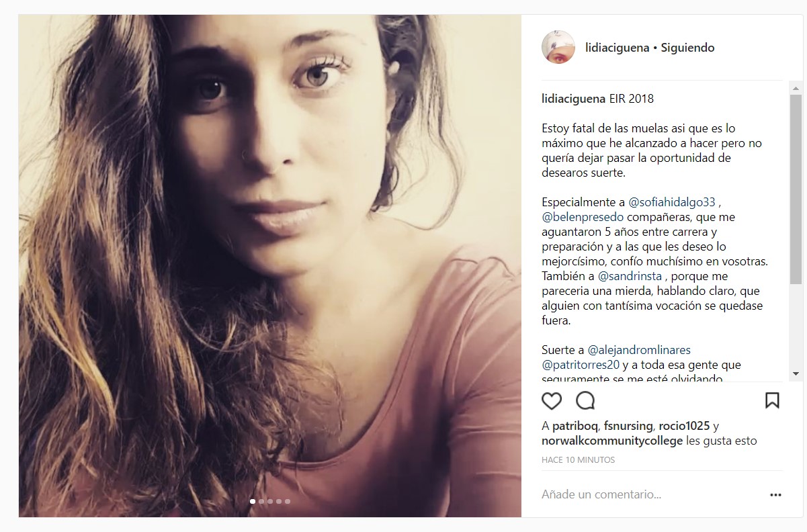807x532 pixels.
Task: Click the post photo of the woman
Action: pos(270,266)
